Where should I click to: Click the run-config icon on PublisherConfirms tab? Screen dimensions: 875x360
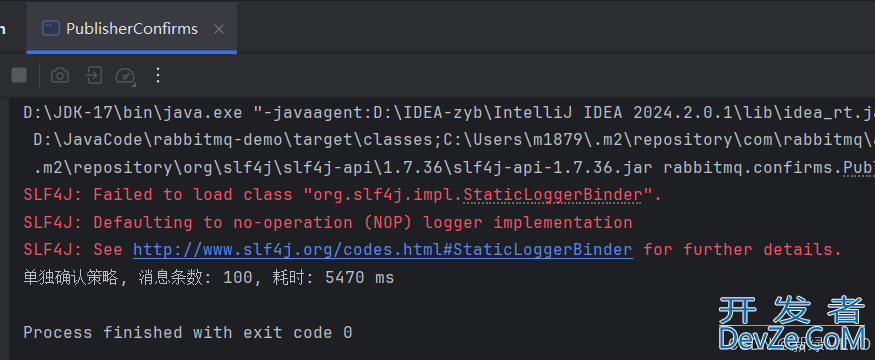pos(51,29)
